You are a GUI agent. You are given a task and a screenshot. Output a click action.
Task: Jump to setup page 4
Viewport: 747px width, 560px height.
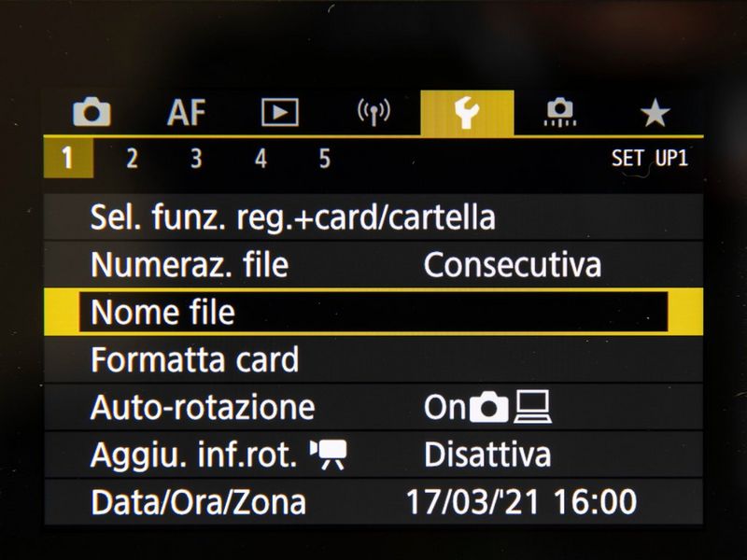pyautogui.click(x=261, y=159)
